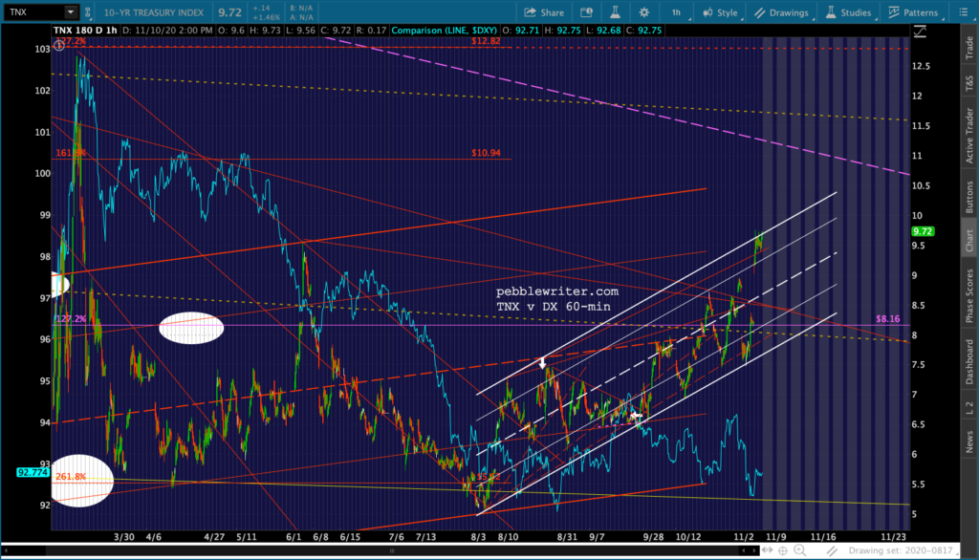Click the 11/9 date on time axis
This screenshot has height=560, width=979.
[775, 536]
